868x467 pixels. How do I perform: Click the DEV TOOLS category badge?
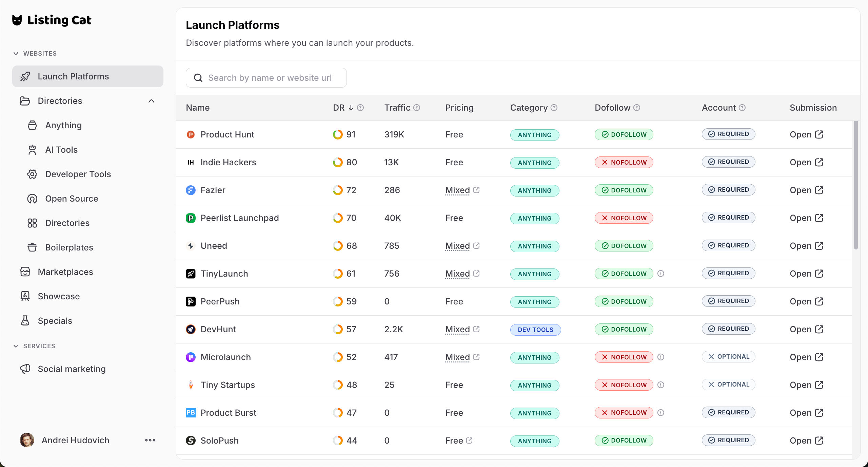[x=535, y=330]
